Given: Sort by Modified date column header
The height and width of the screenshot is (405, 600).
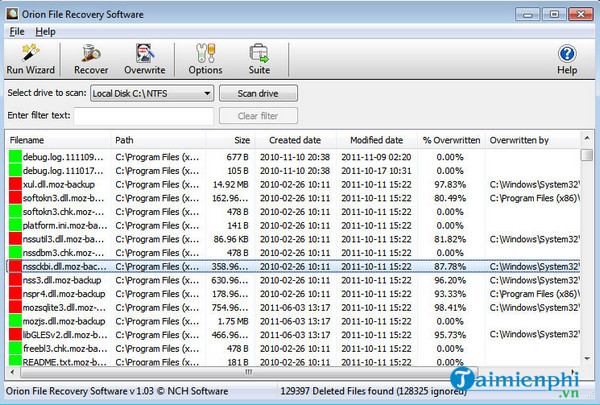Looking at the screenshot, I should pyautogui.click(x=377, y=140).
